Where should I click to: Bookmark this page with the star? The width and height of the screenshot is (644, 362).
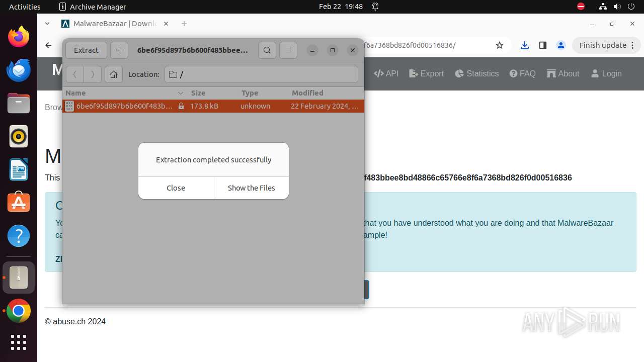(500, 45)
